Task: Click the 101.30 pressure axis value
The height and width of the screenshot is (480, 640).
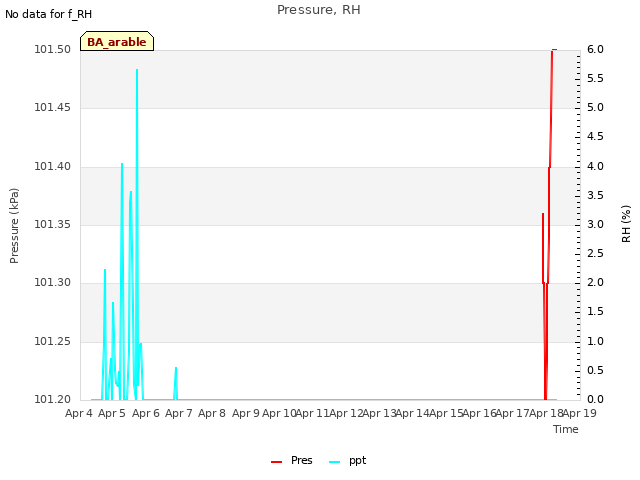Action: click(53, 282)
